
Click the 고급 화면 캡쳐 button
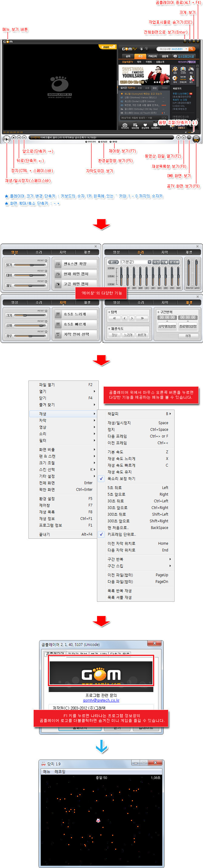[76, 284]
